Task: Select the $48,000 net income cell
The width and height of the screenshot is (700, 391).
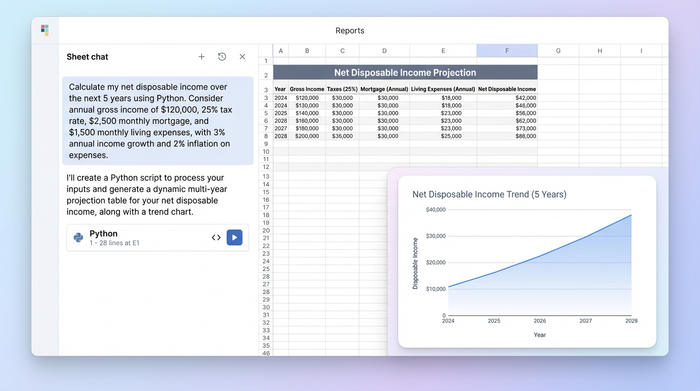Action: point(507,105)
